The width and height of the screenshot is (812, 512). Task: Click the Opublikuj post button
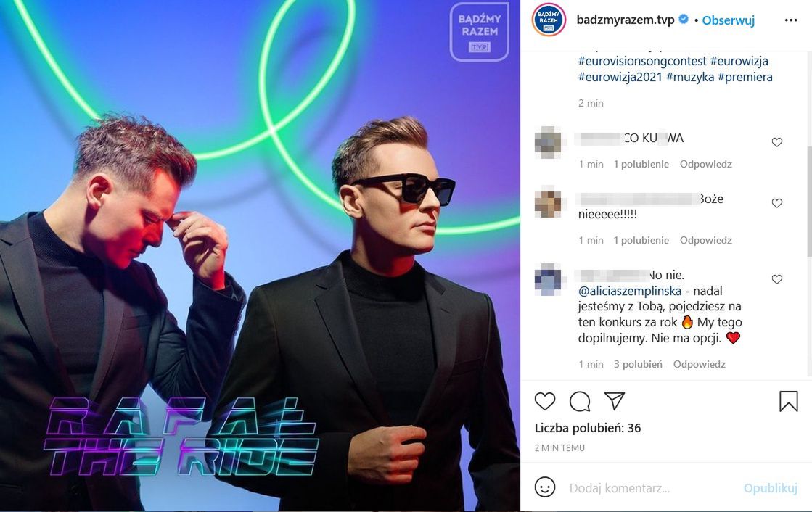click(770, 487)
